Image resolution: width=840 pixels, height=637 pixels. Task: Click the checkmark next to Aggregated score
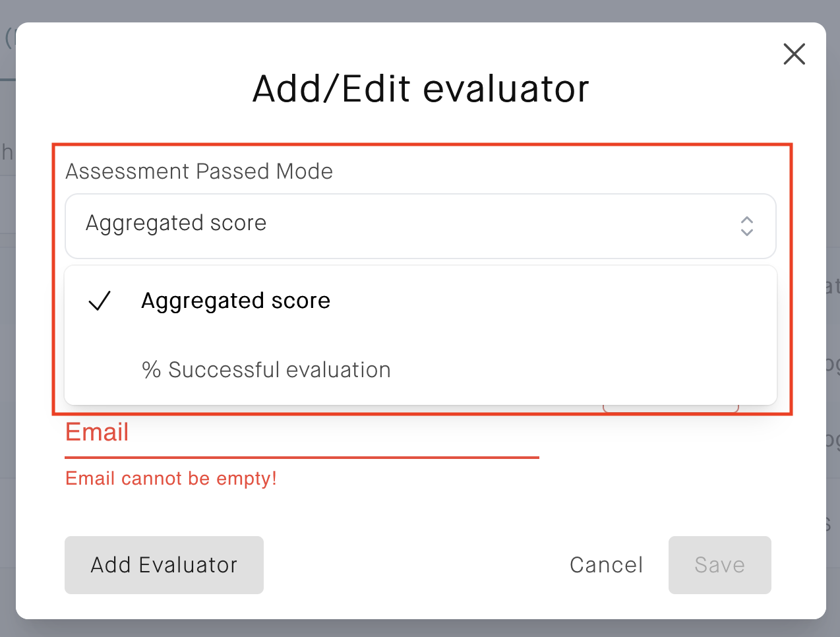(99, 301)
